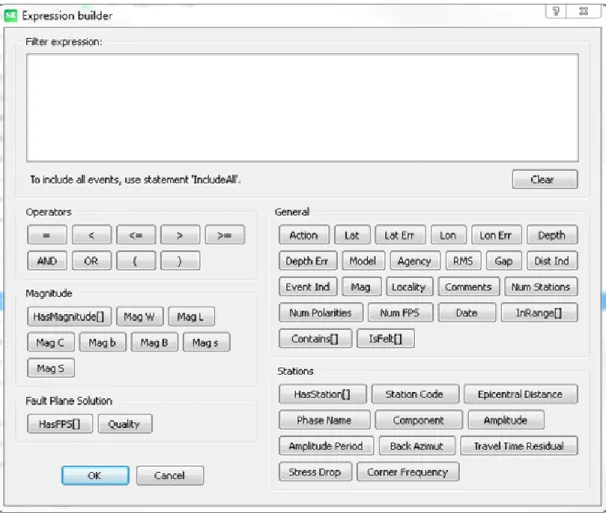Insert the greater-than-or-equal operator
The image size is (606, 515).
pyautogui.click(x=225, y=235)
